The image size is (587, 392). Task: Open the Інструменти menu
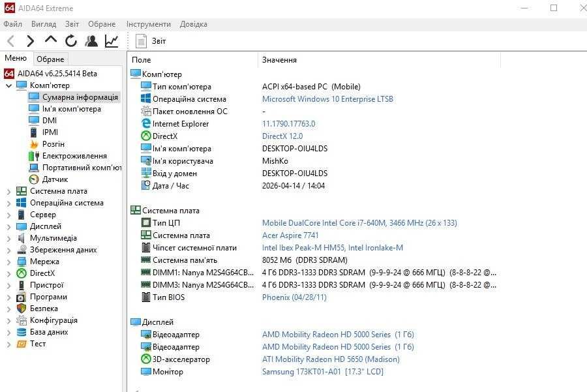(148, 24)
